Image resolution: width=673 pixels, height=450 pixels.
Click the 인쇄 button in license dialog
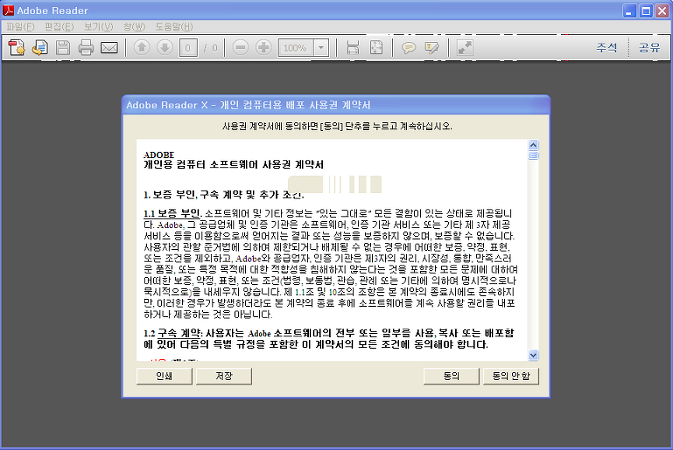164,376
